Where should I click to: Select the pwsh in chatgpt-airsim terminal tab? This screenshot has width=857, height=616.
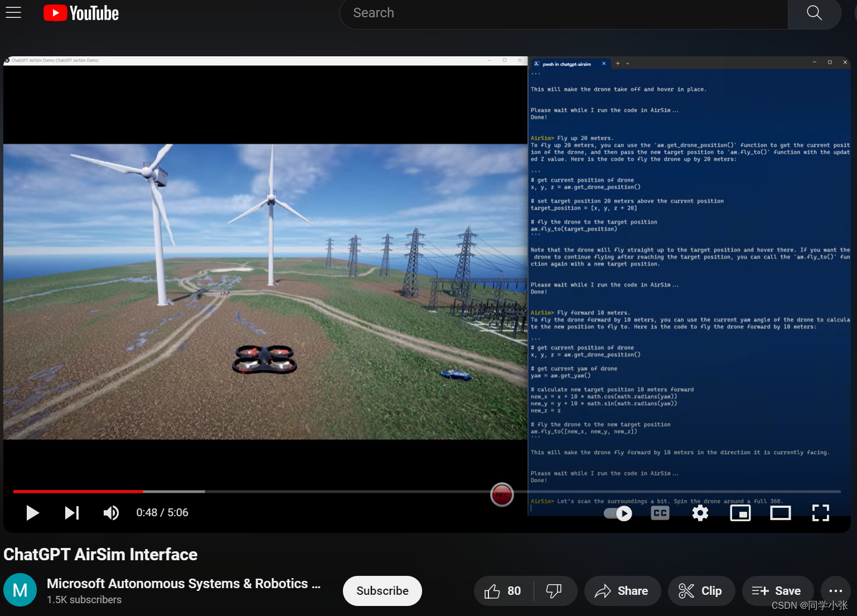click(x=566, y=64)
